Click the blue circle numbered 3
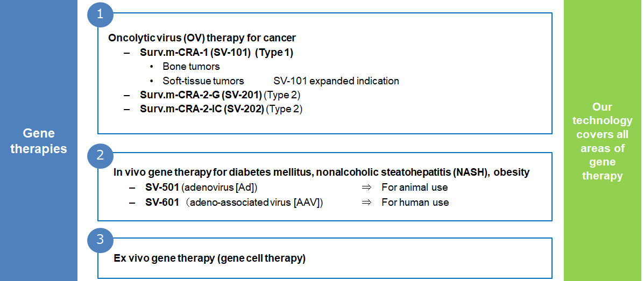 coord(100,240)
